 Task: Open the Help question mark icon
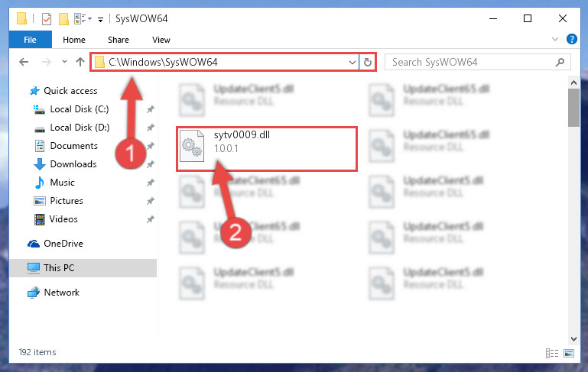point(571,39)
